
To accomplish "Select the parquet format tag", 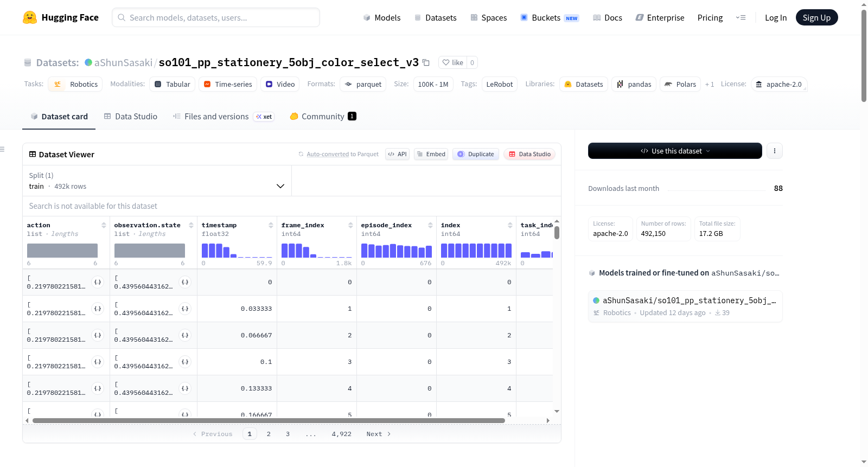I will [363, 84].
